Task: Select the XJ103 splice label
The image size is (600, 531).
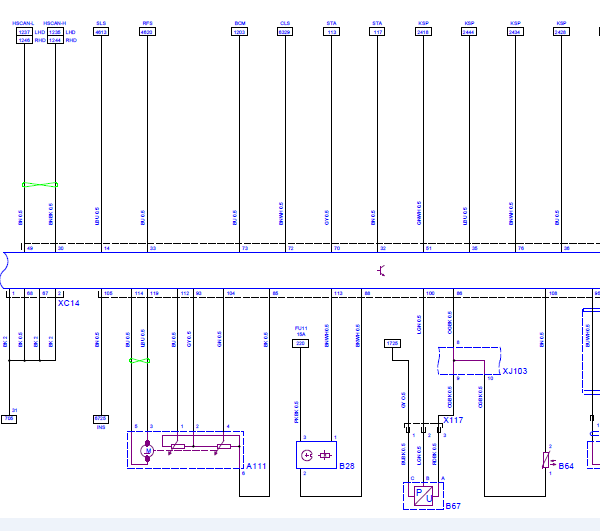Action: click(x=515, y=371)
